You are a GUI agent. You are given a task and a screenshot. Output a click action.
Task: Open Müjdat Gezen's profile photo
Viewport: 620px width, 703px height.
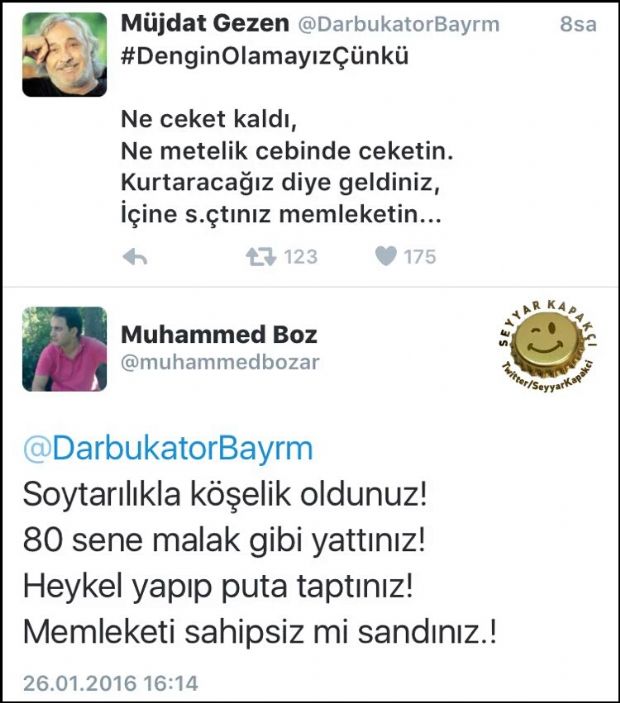coord(65,55)
